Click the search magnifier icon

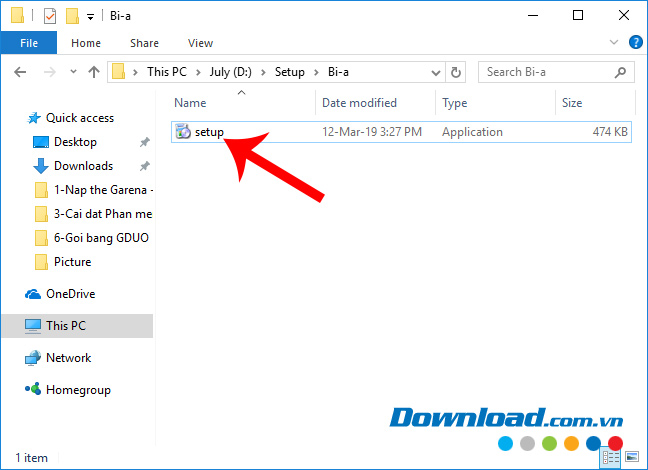620,72
